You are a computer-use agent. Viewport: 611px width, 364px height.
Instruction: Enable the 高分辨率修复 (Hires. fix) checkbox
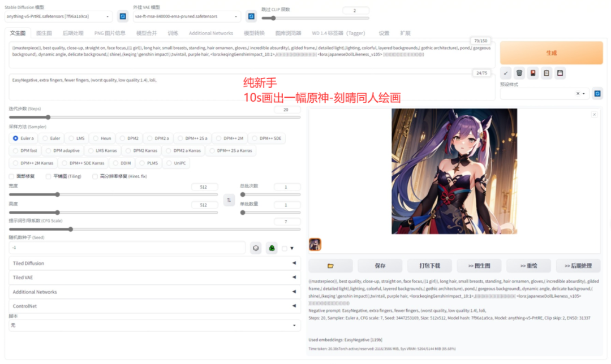tap(96, 176)
